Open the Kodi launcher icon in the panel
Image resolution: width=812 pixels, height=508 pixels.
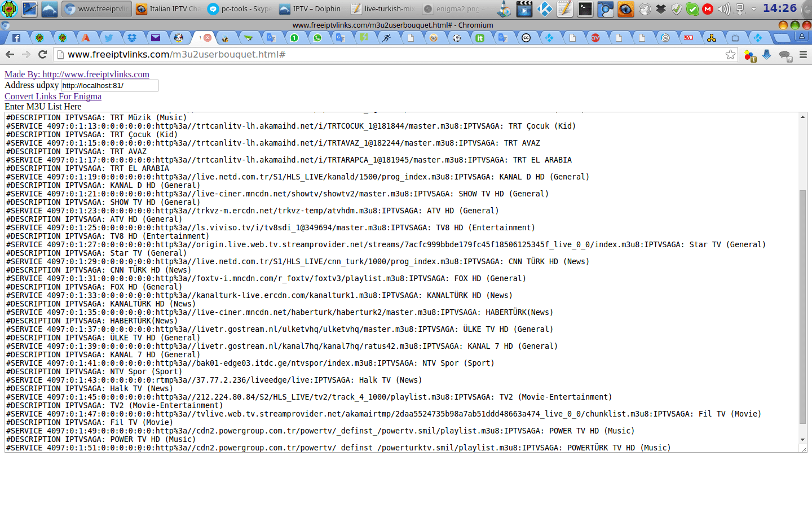coord(545,8)
